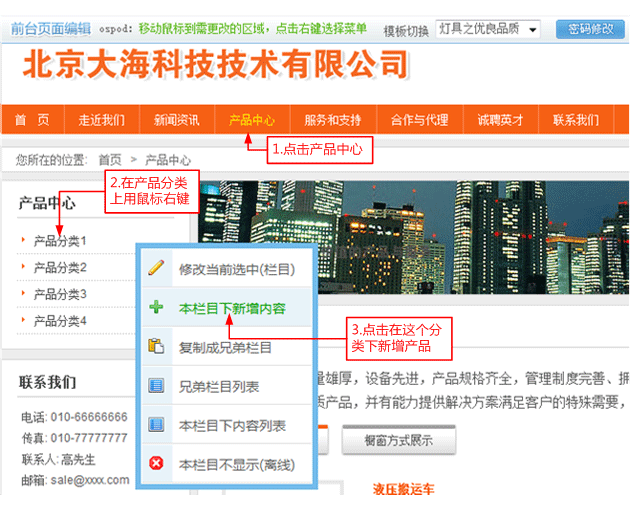Click the red X icon for 本栏目不显示(离线)
Image resolution: width=630 pixels, height=510 pixels.
pos(156,464)
